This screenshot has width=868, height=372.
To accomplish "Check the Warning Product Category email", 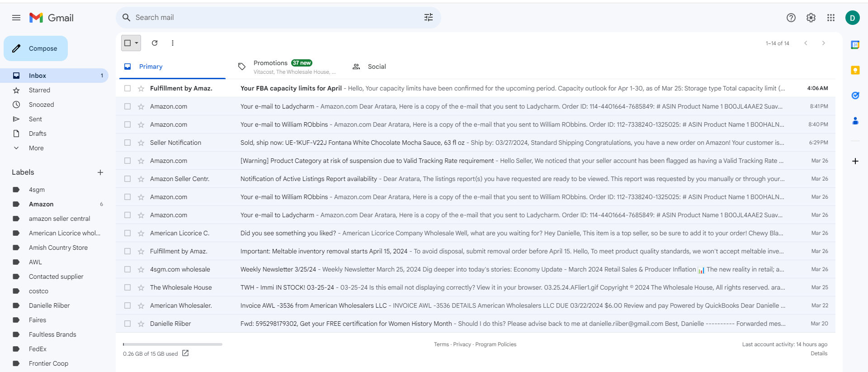I will pos(127,161).
